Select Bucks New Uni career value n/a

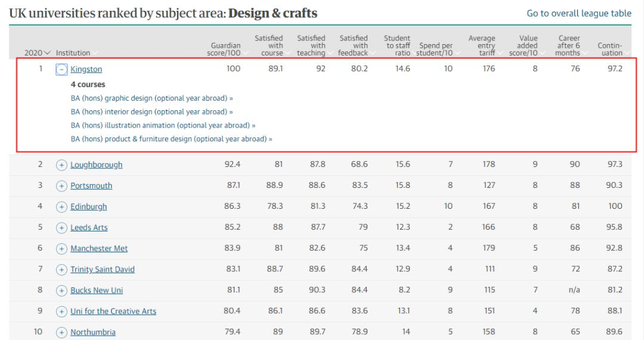[574, 290]
